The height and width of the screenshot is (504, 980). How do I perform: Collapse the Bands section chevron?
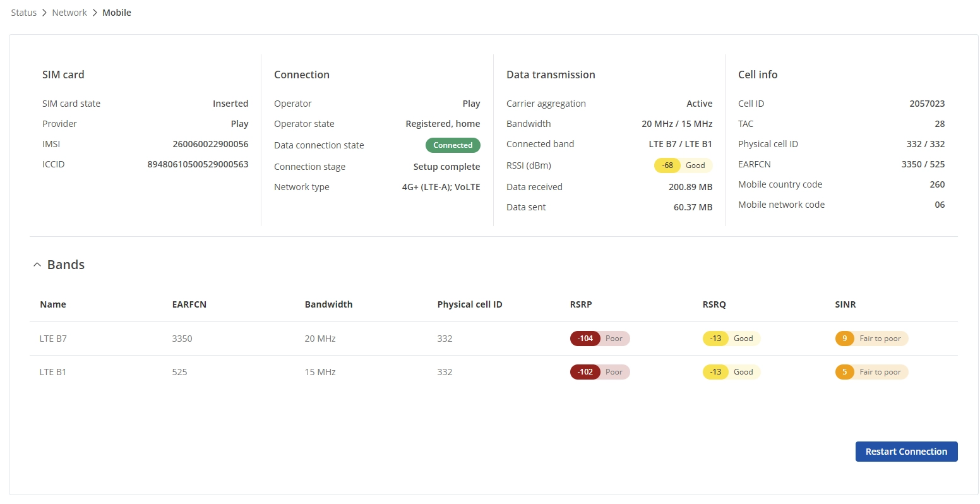click(x=37, y=265)
